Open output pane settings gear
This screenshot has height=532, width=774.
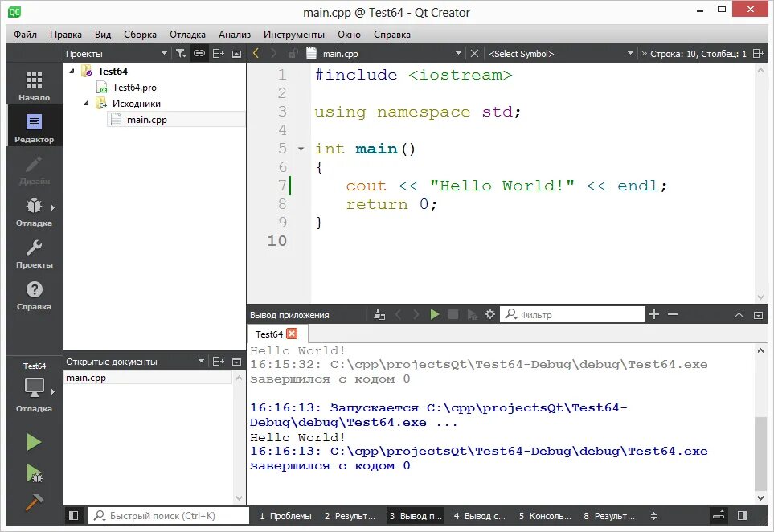coord(489,314)
